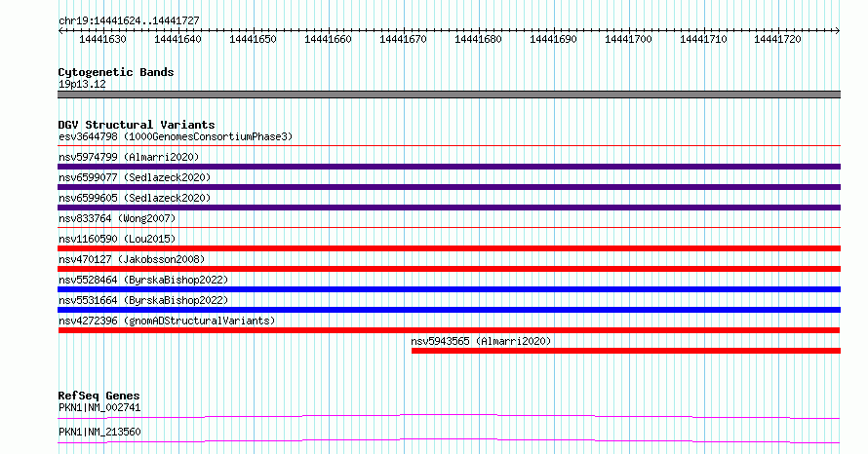Click the purple nsv6599605 variant bar
The width and height of the screenshot is (868, 454).
(x=449, y=208)
